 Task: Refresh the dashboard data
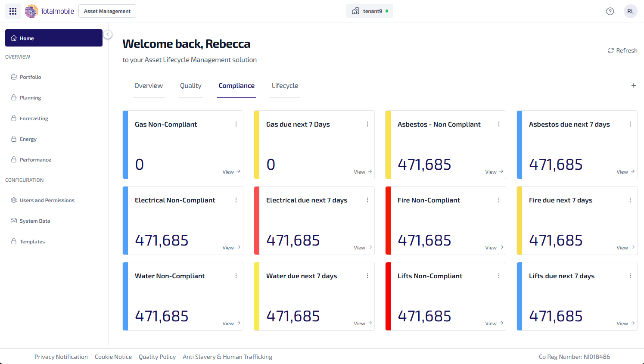tap(622, 50)
